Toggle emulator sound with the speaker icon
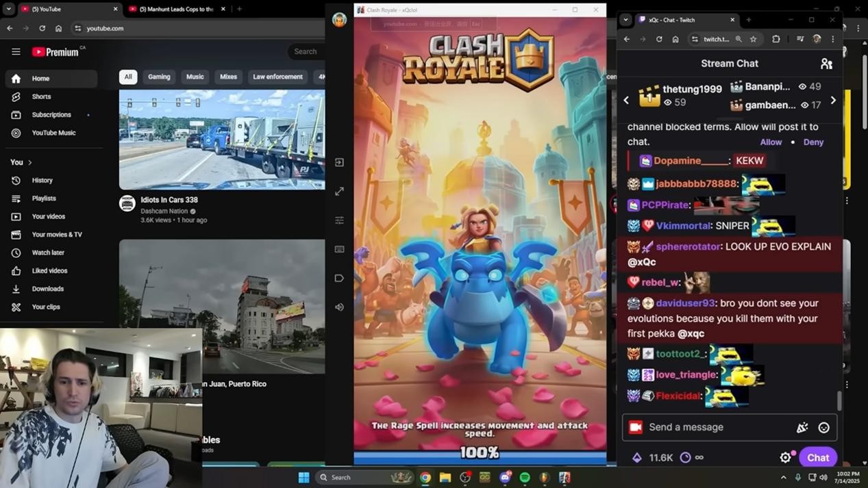Image resolution: width=868 pixels, height=488 pixels. pyautogui.click(x=339, y=307)
